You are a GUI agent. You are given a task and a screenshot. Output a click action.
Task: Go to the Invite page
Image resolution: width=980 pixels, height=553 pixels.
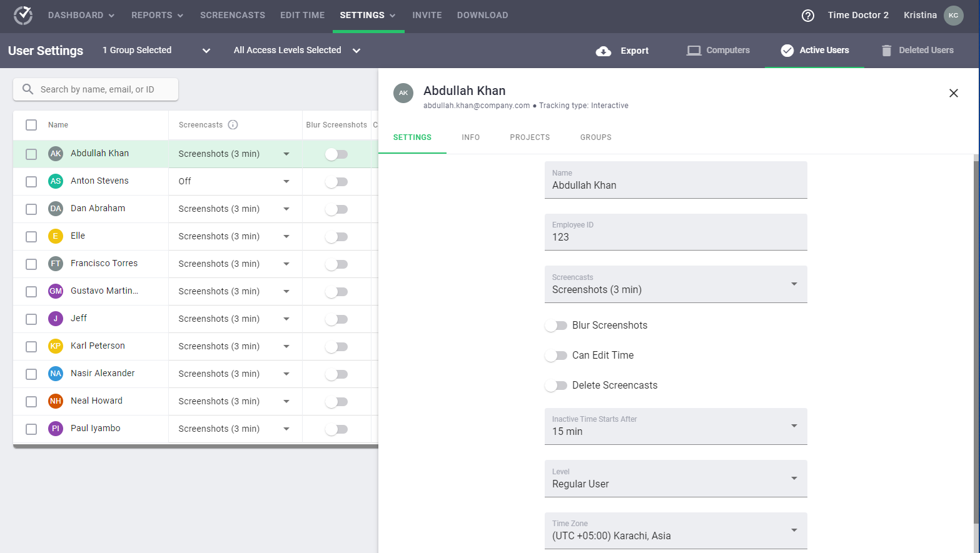click(x=427, y=15)
